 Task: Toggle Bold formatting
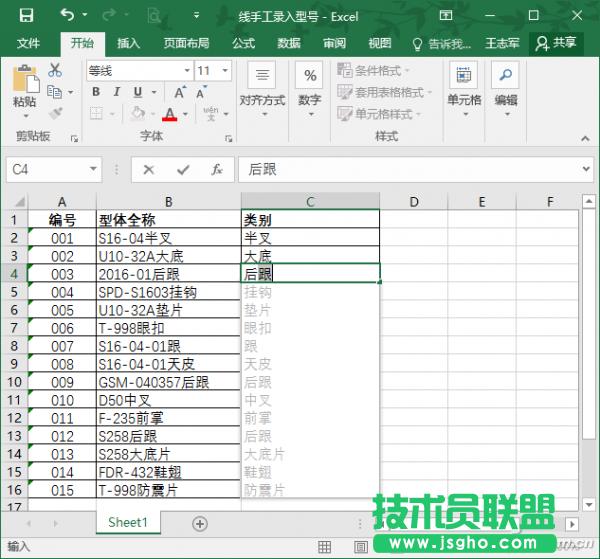[x=96, y=92]
